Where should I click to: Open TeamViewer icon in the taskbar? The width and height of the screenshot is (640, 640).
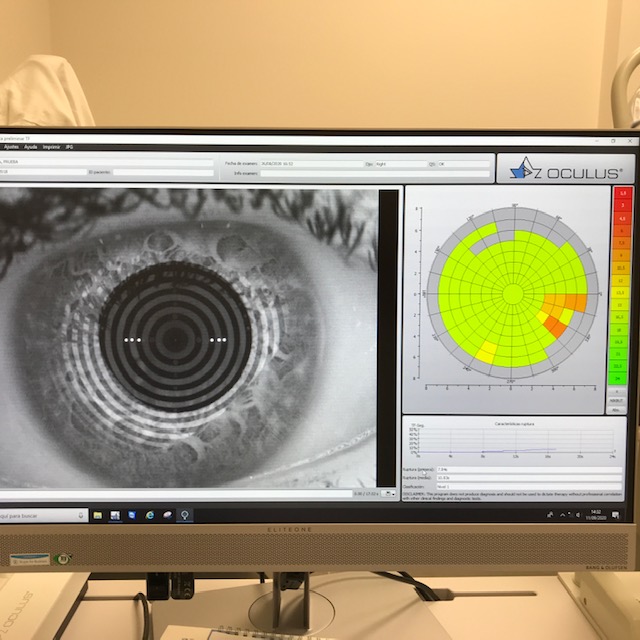(x=132, y=515)
